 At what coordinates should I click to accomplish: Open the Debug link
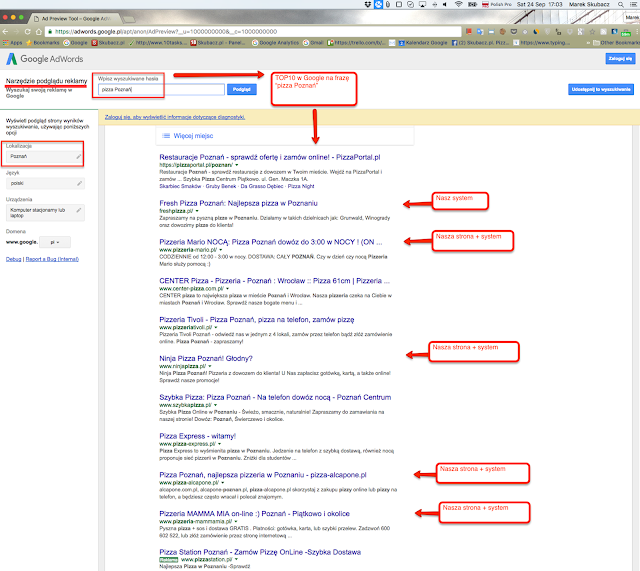13,259
